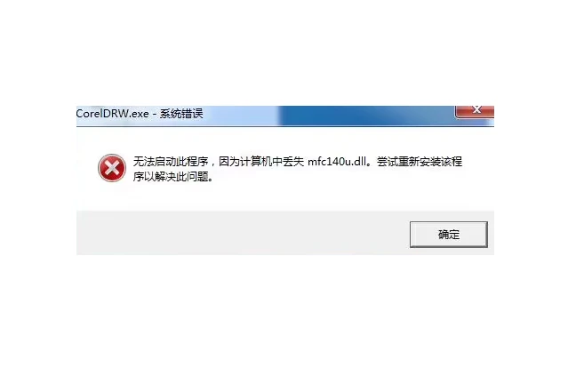Viewport: 576px width, 392px height.
Task: Click the phrase "尝试重新安装该程序" in the message
Action: click(420, 161)
